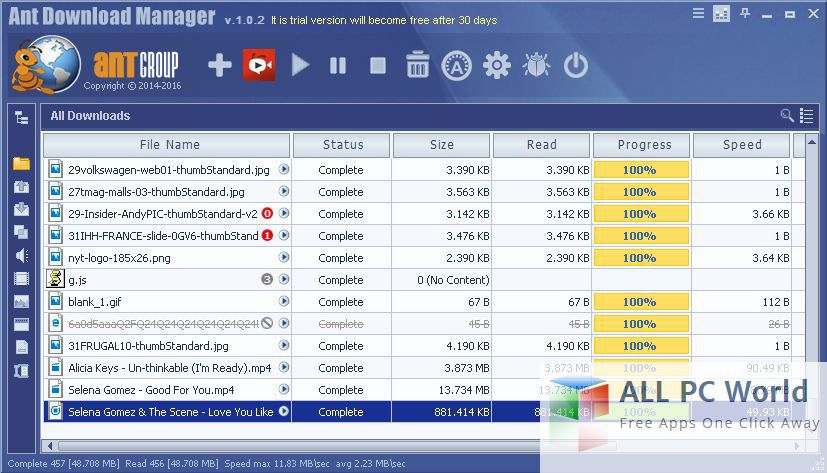Viewport: 827px width, 473px height.
Task: Select the Alicia Keys Un-thinkable mp4 row
Action: pos(169,368)
